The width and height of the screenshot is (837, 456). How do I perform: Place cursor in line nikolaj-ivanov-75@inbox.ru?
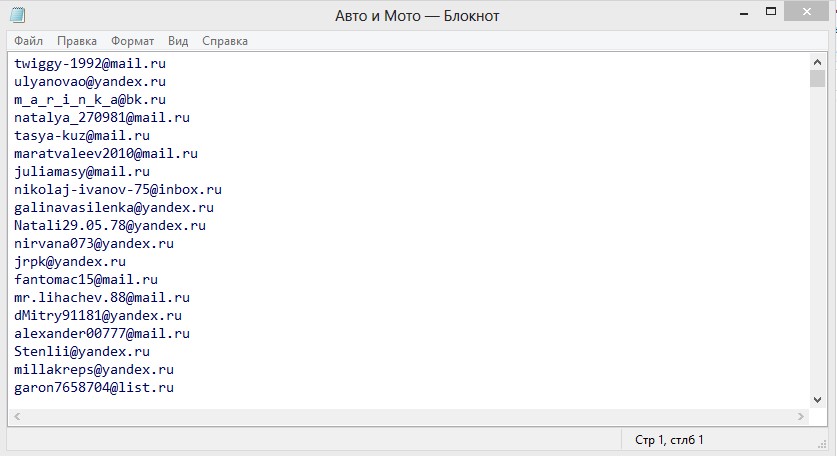[118, 190]
